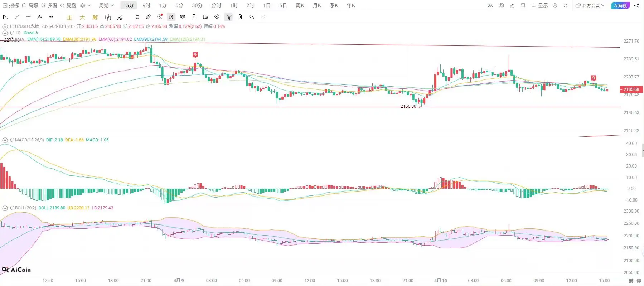644x286 pixels.
Task: Select the 15分 timeframe tab
Action: [x=129, y=5]
